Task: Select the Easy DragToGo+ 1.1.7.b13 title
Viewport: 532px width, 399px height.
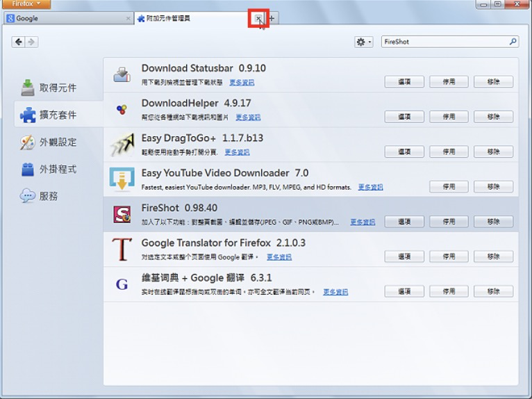Action: pos(202,138)
